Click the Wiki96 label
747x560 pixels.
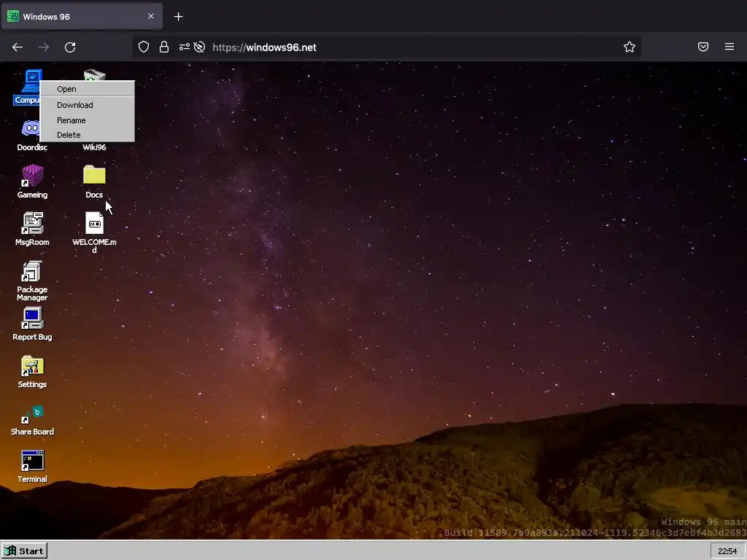[x=94, y=147]
